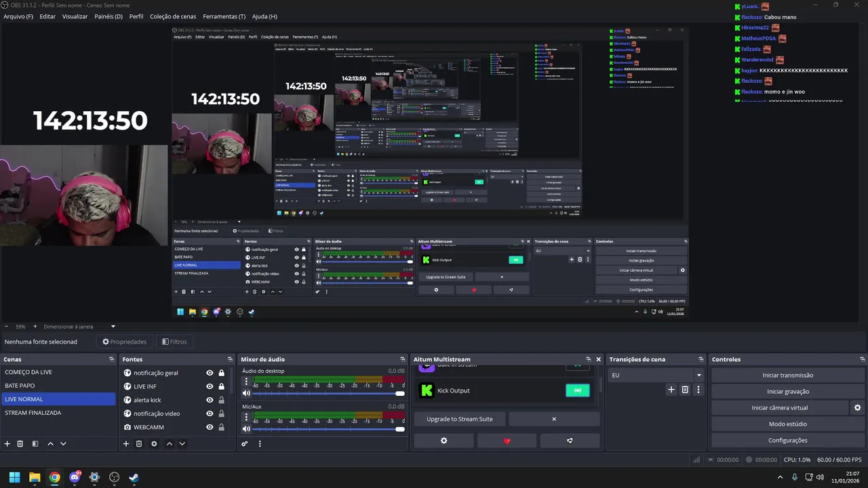Open Windows system tray overflow chevron
This screenshot has height=488, width=868.
[x=780, y=477]
